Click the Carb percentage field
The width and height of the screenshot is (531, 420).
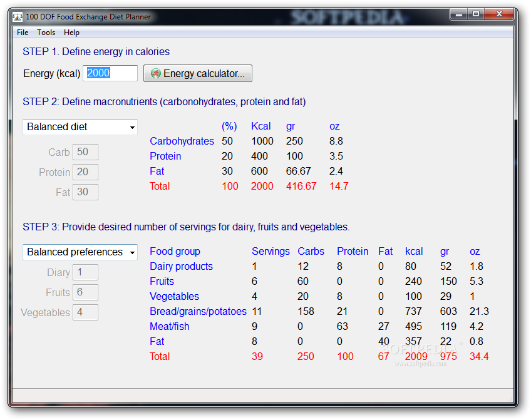click(85, 152)
